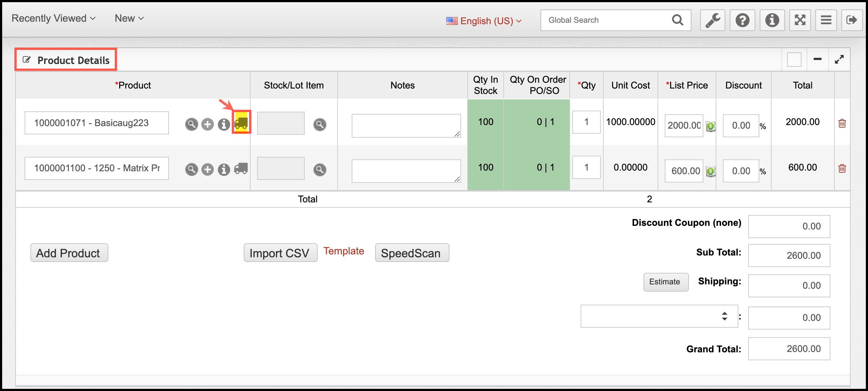Click the highlighted truck icon for Basicaug223
868x391 pixels.
[x=241, y=123]
